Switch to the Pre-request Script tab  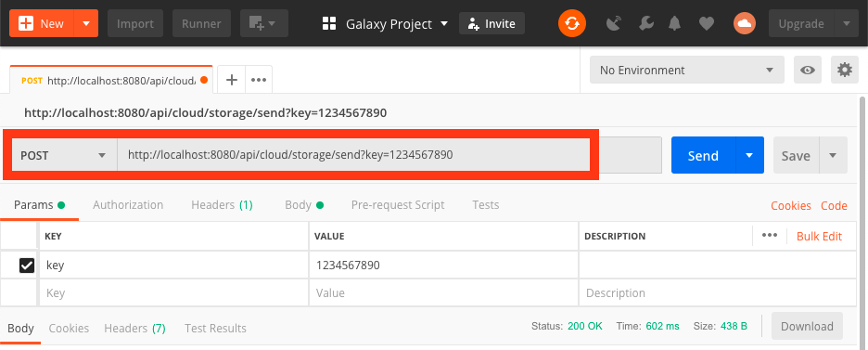(398, 205)
